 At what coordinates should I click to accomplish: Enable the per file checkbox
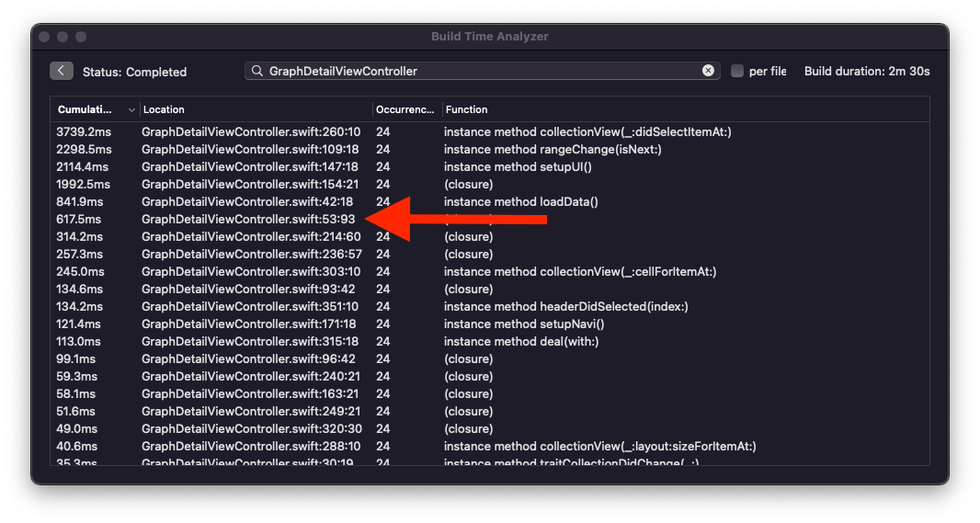click(737, 71)
